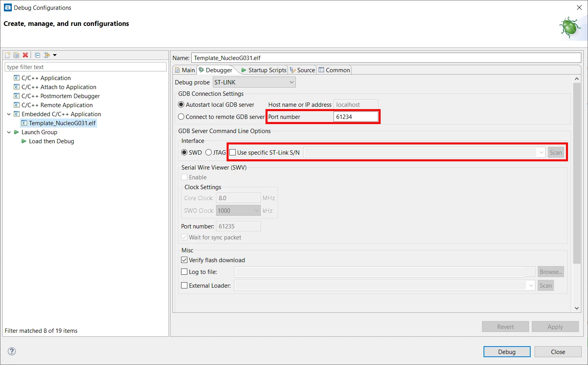Click the filter launch configurations icon
The width and height of the screenshot is (588, 365).
(x=47, y=55)
